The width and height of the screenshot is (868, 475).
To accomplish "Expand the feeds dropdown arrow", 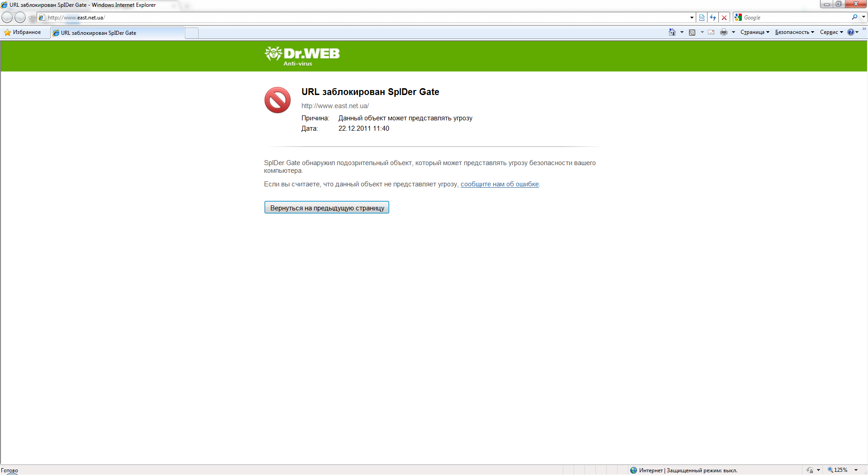I will point(702,32).
